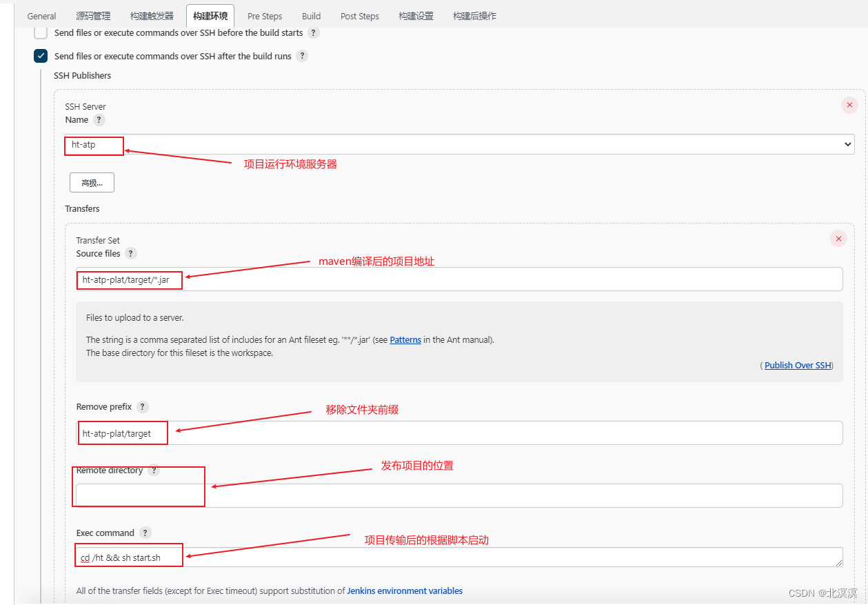
Task: Click the 高级... button
Action: [x=92, y=182]
